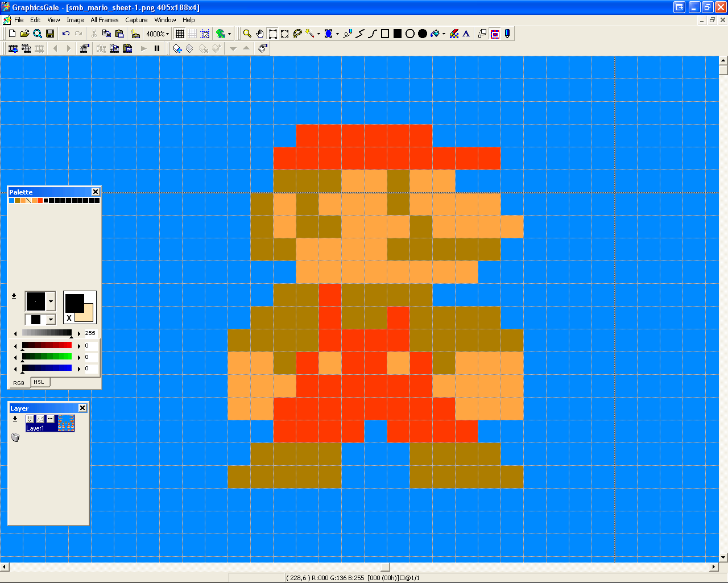Select the Color Replace eraser tool
This screenshot has width=728, height=583.
[x=454, y=34]
